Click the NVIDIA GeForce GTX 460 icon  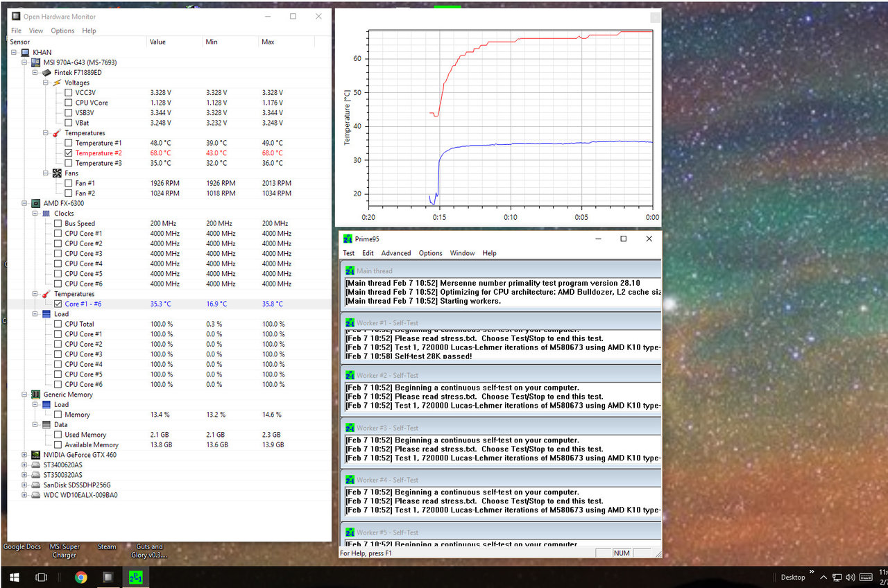(35, 455)
